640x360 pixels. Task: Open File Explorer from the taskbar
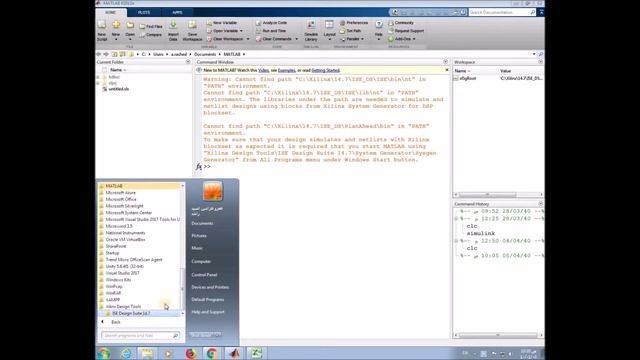pos(147,353)
